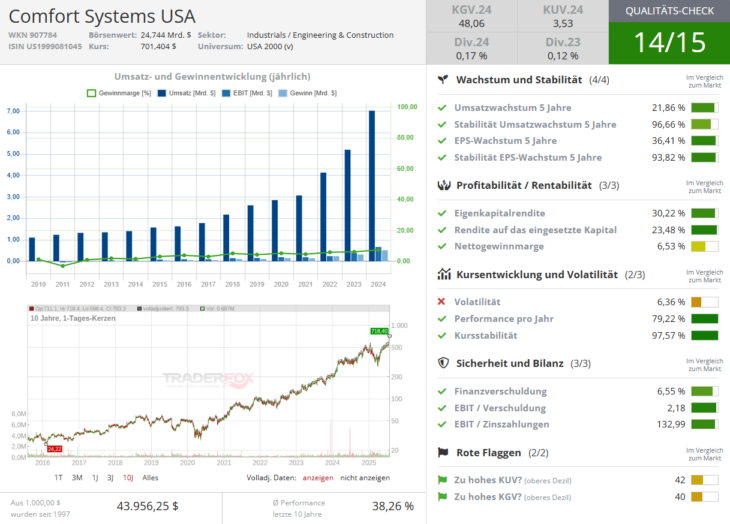This screenshot has width=730, height=524.
Task: Click the Rote Flaggen black flag icon
Action: tap(443, 452)
